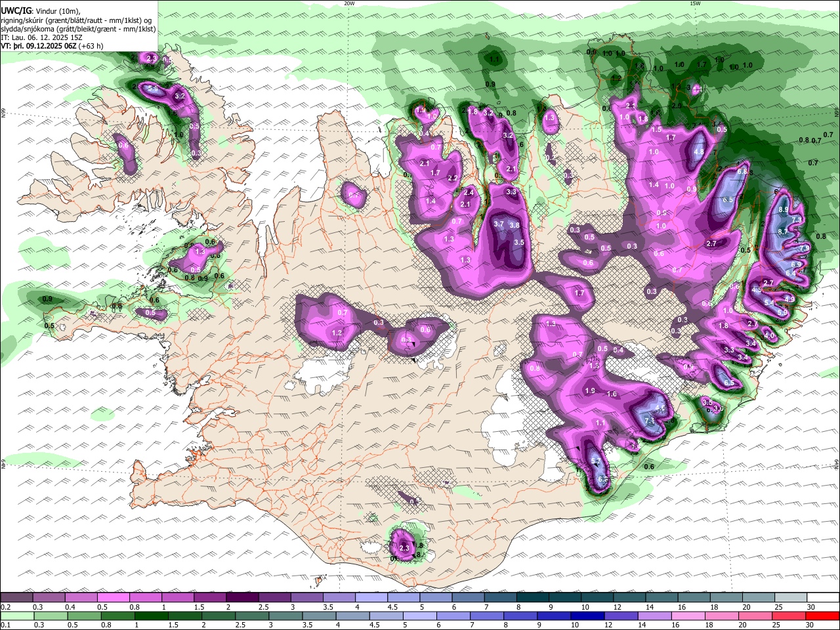Click the 0.2 swatch in snow legend
Viewport: 840px width, 630px height.
coord(16,598)
